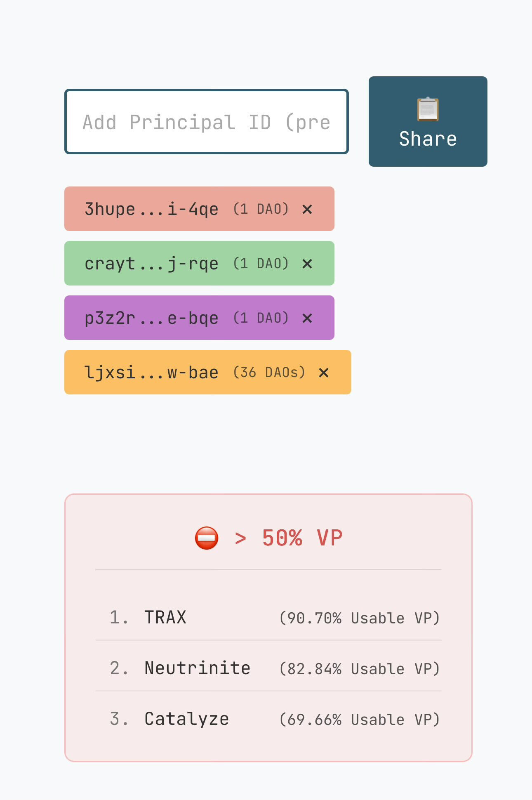
Task: Click Catalyze 69.66% Usable VP text
Action: click(x=360, y=720)
